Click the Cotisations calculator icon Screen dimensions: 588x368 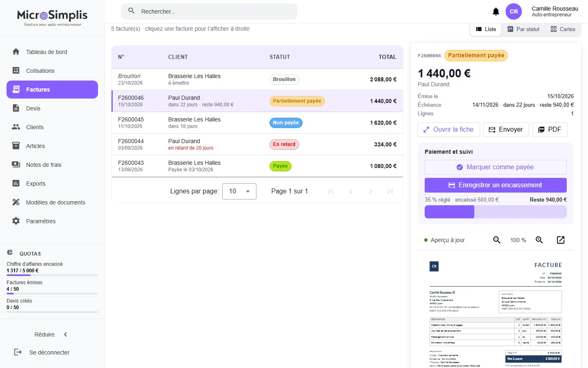(16, 71)
